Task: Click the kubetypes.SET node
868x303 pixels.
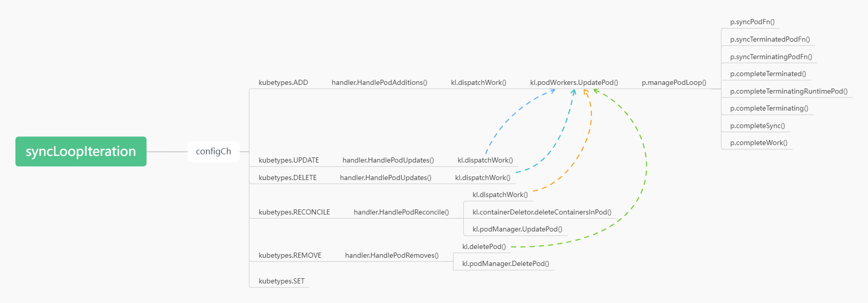Action: pyautogui.click(x=281, y=281)
